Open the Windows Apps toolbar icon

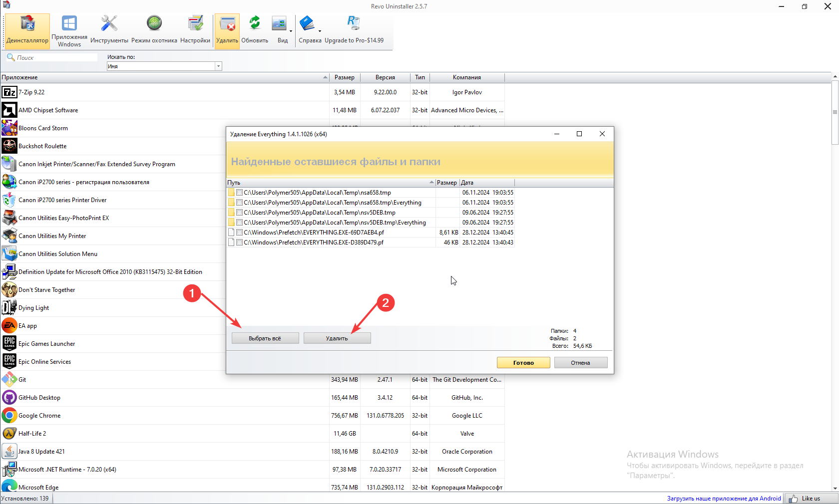69,23
